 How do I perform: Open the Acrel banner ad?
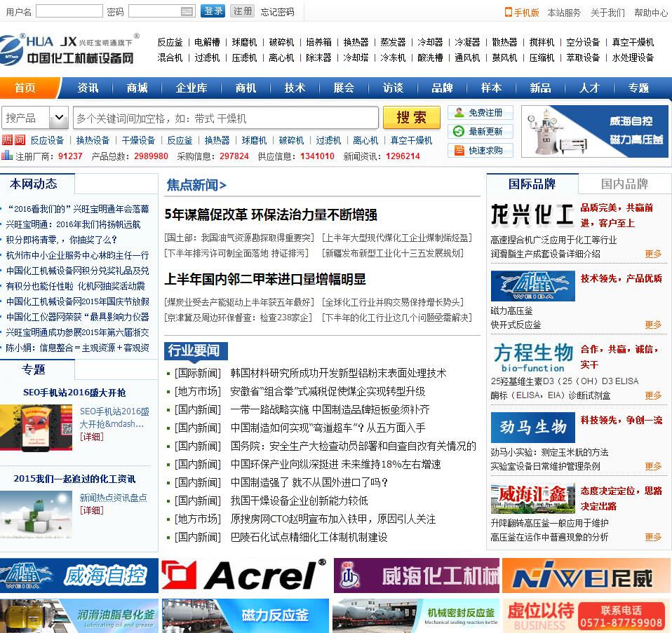244,576
